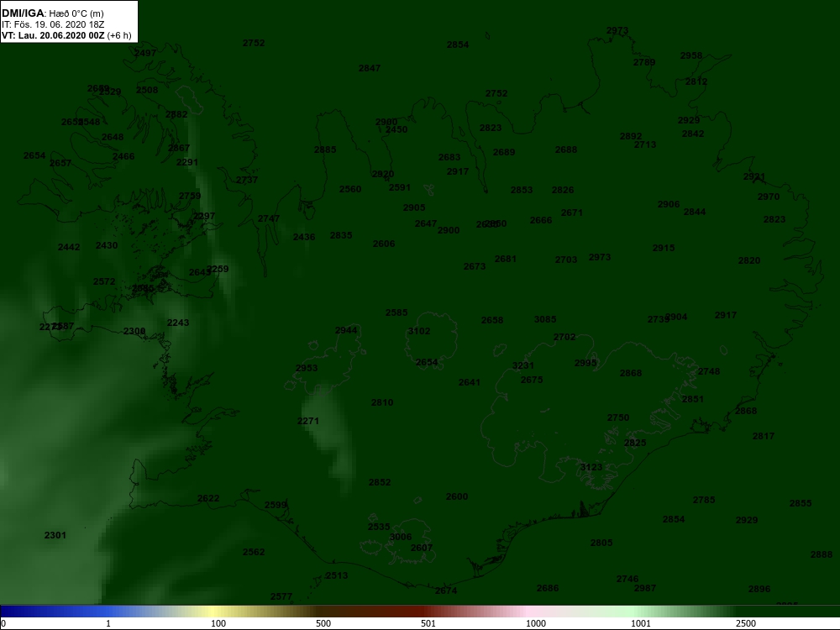The width and height of the screenshot is (840, 630).
Task: Click the map value 2508
Action: (x=147, y=90)
